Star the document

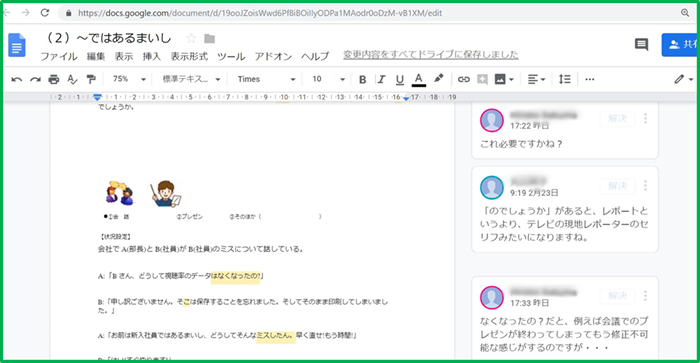[191, 38]
